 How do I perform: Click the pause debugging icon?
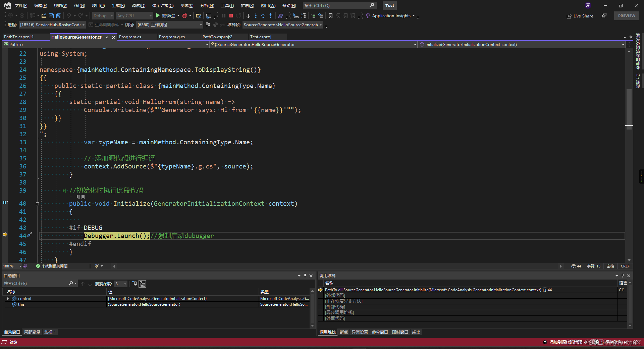(x=224, y=16)
